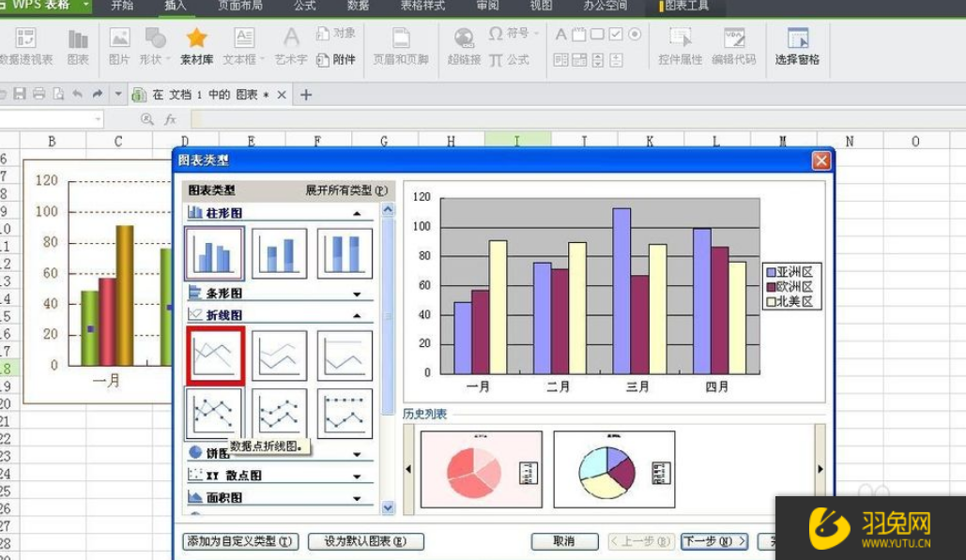Screen dimensions: 966x560
Task: Expand the XY 散点图 scatter section
Action: 357,477
